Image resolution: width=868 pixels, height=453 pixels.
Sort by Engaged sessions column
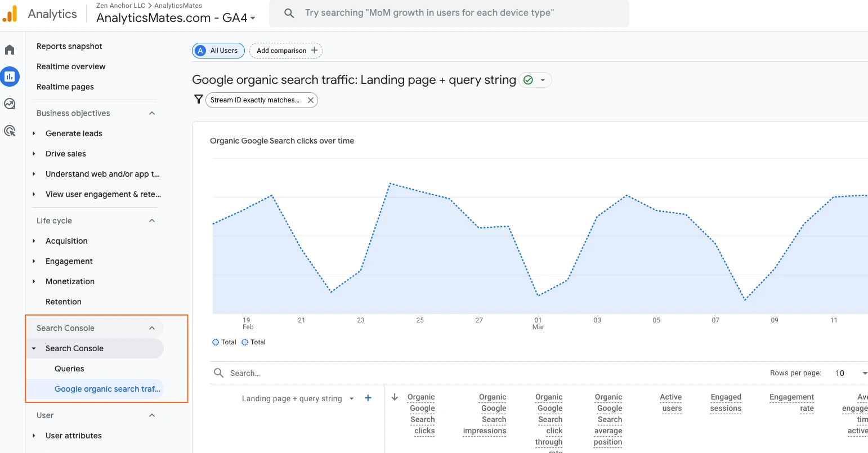[726, 403]
